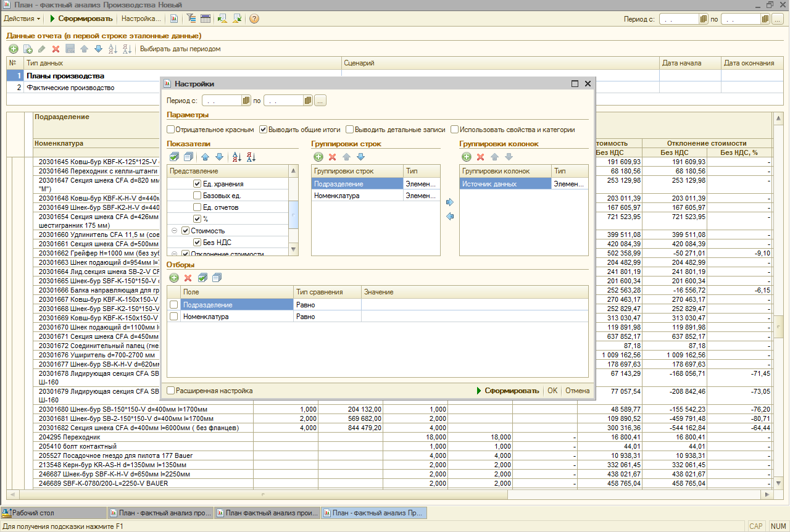This screenshot has height=532, width=790.
Task: Add a new row grouping with green plus
Action: click(x=318, y=157)
